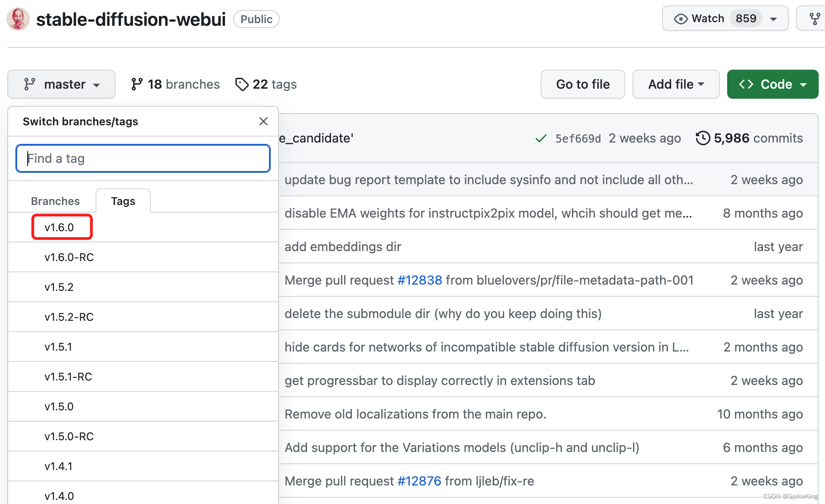
Task: Select tag v1.5.1-RC
Action: pyautogui.click(x=143, y=376)
